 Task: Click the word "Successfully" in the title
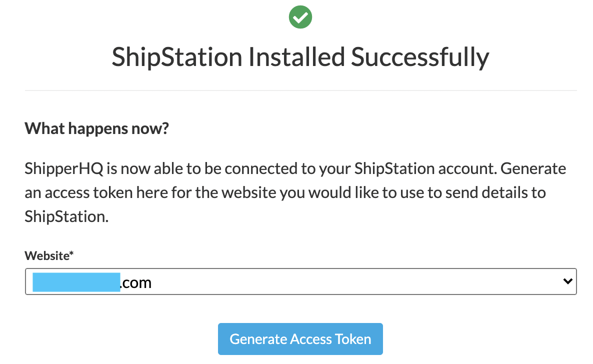[x=419, y=57]
